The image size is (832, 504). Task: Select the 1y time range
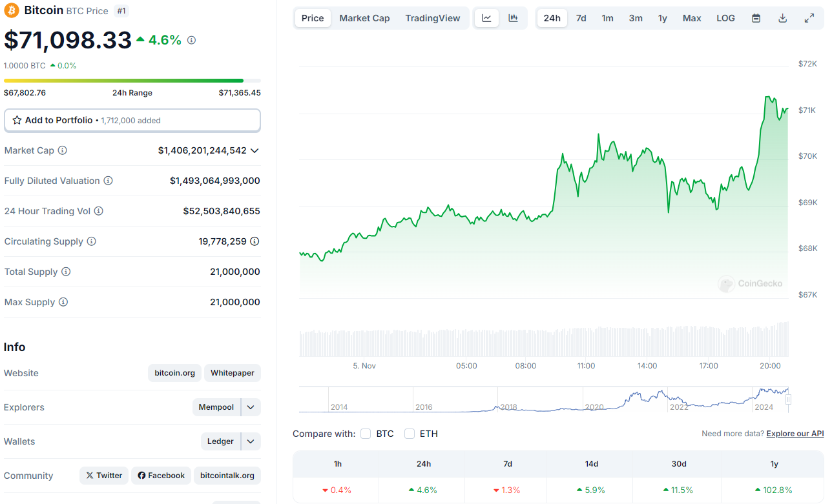point(663,18)
